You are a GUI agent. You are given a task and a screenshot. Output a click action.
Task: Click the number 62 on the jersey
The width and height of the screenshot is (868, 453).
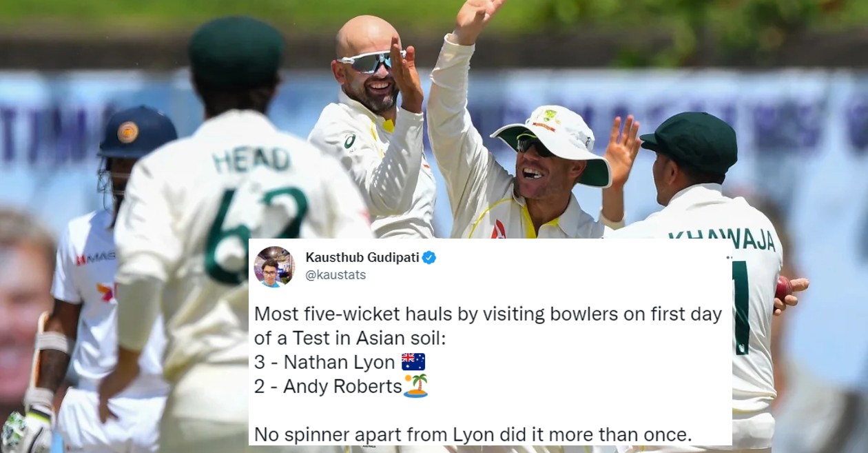255,233
